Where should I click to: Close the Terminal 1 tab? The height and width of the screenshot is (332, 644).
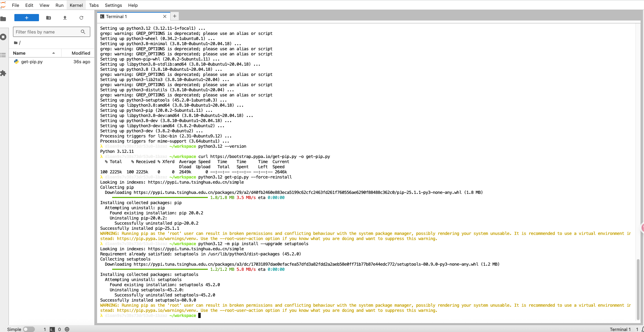tap(165, 16)
